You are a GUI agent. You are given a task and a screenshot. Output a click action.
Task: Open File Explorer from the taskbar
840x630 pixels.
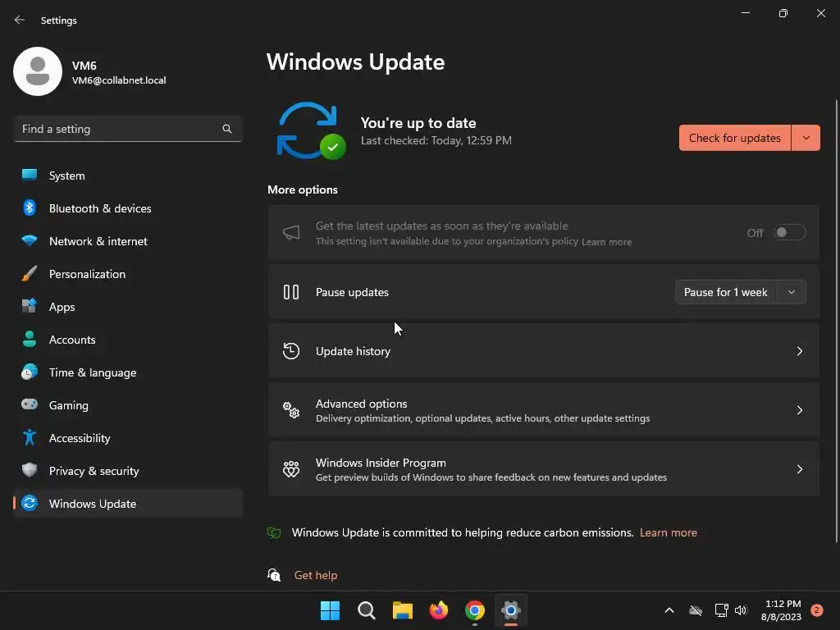coord(402,610)
